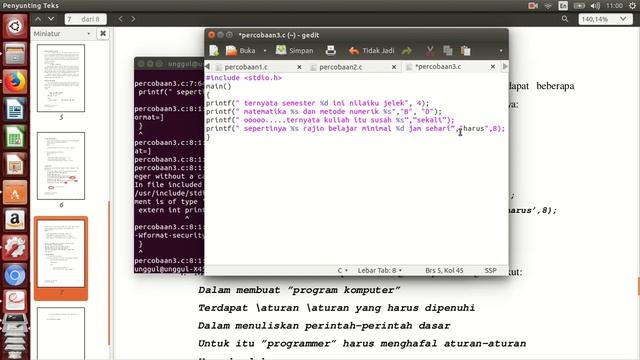Print the current gedit document
This screenshot has height=360, width=640.
(331, 51)
